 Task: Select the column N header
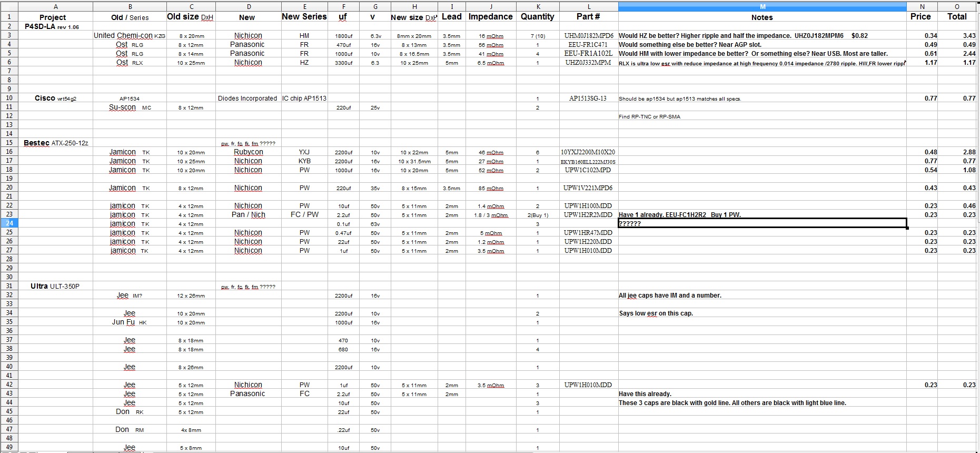922,6
